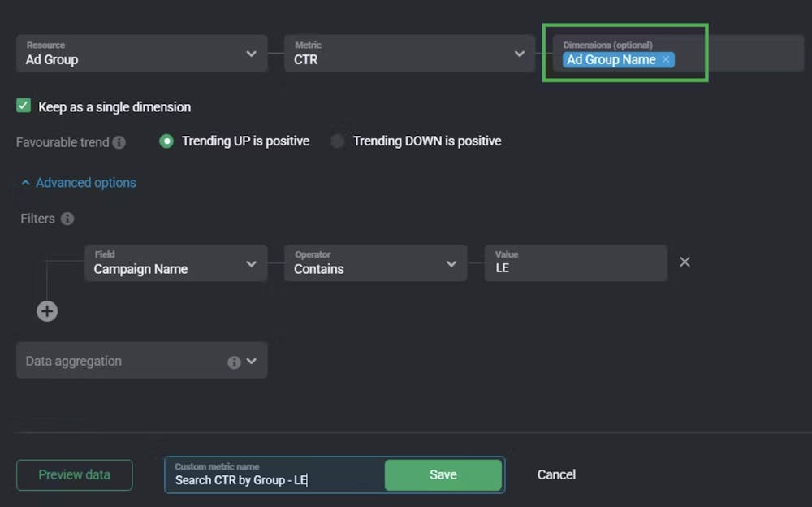812x507 pixels.
Task: Expand the Data aggregation dropdown
Action: [x=253, y=361]
